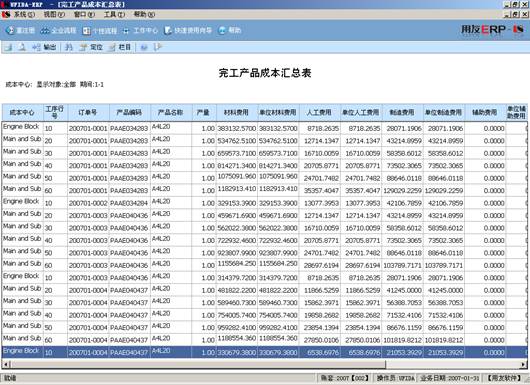Screen dimensions: 530x385
Task: Click the 栏目 columns button
Action: pyautogui.click(x=119, y=47)
